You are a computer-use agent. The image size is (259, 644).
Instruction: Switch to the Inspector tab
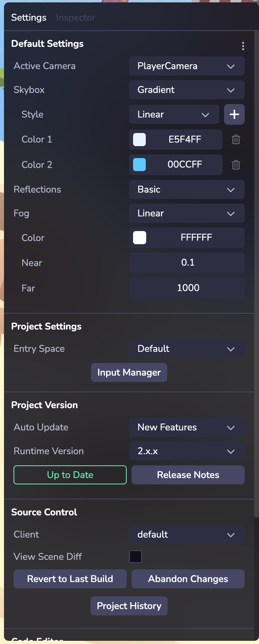(x=75, y=17)
